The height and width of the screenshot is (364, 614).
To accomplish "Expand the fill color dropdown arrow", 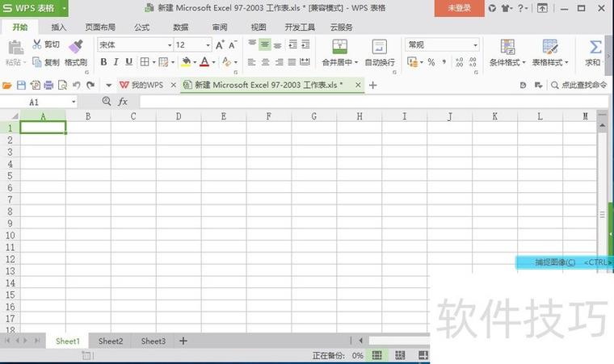I will pyautogui.click(x=195, y=62).
